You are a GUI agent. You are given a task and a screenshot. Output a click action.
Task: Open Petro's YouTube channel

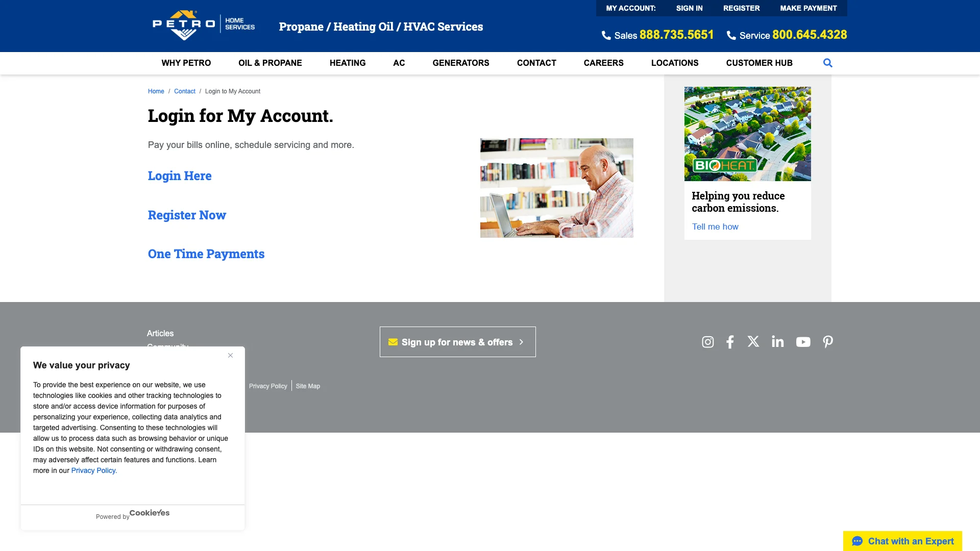click(x=803, y=342)
